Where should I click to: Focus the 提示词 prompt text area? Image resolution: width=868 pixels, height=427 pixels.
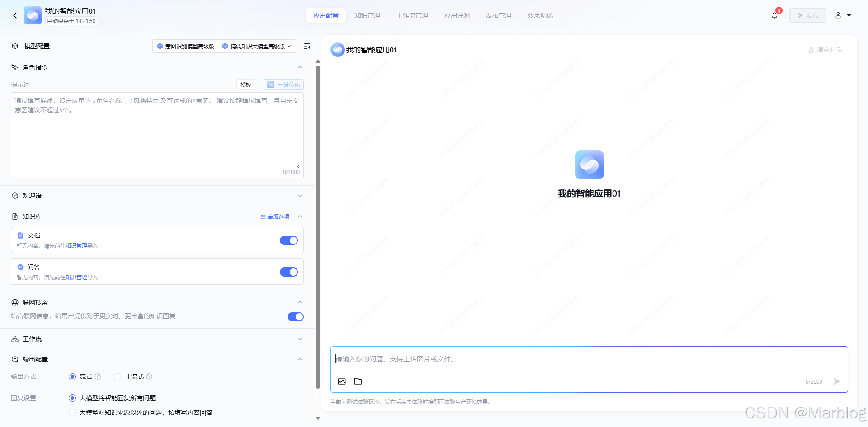[x=157, y=135]
